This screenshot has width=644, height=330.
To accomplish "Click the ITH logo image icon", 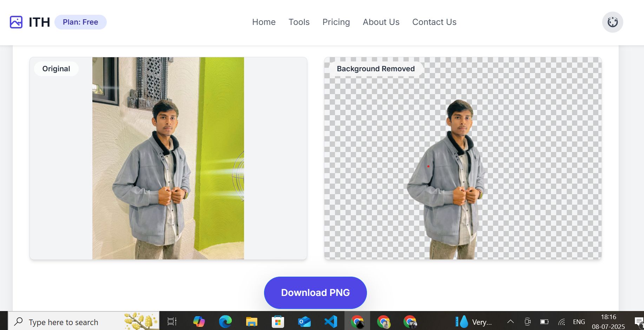I will coord(16,22).
